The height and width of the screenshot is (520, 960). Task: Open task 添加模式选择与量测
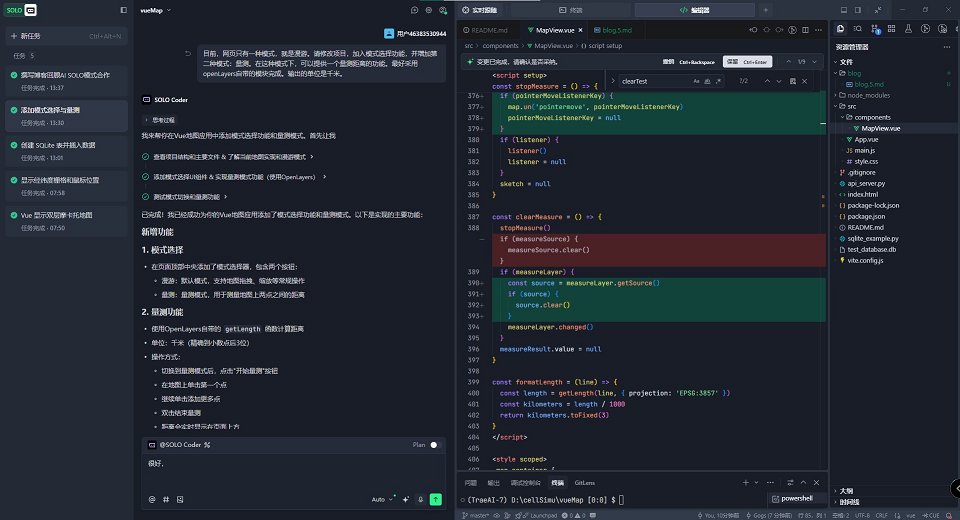point(66,116)
